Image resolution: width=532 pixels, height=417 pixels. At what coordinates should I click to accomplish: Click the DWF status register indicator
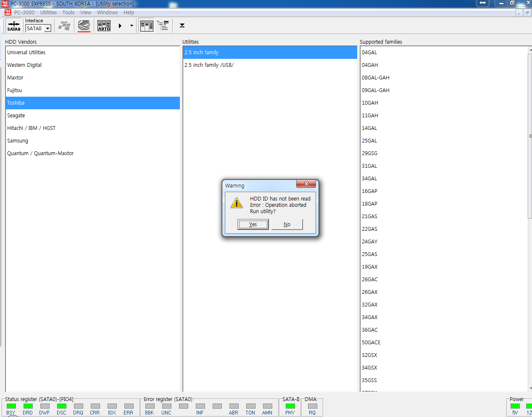pos(45,406)
